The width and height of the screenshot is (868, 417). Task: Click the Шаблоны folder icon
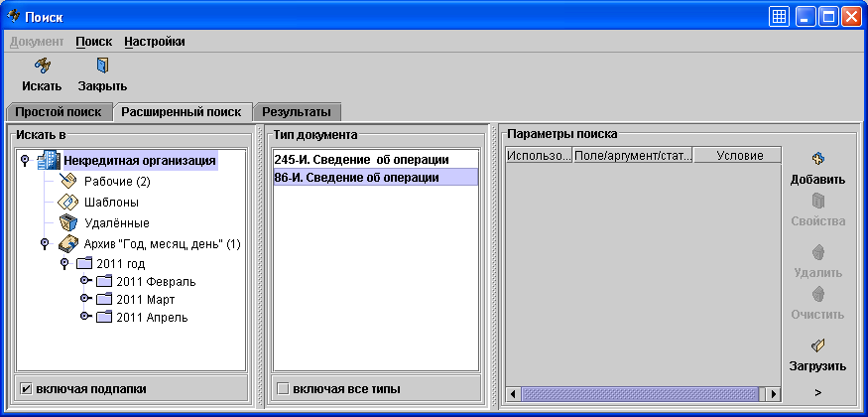pyautogui.click(x=68, y=203)
